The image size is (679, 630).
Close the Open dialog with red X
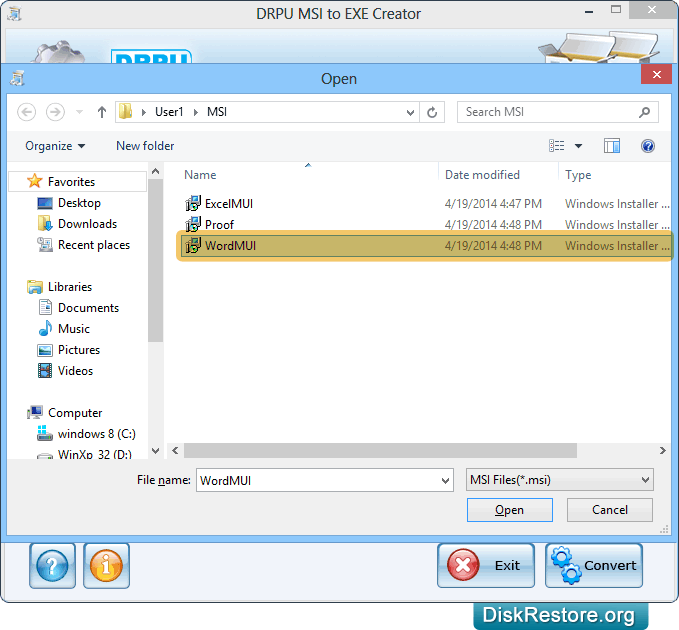(x=656, y=74)
